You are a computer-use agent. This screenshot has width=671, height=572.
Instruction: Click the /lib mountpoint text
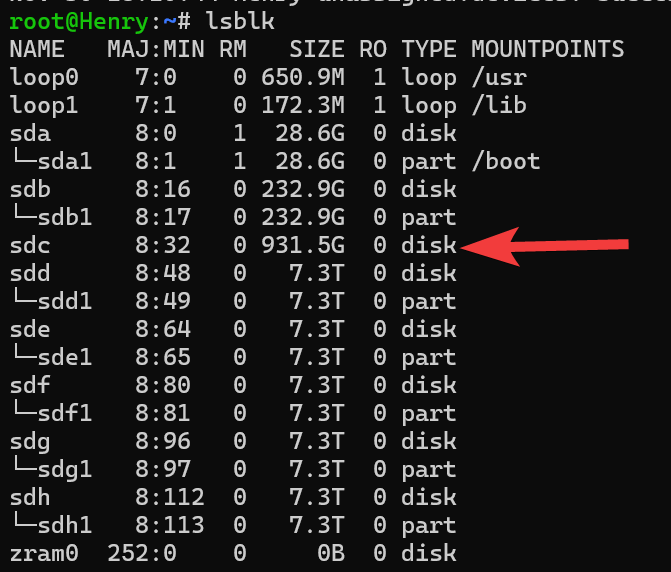(x=499, y=105)
